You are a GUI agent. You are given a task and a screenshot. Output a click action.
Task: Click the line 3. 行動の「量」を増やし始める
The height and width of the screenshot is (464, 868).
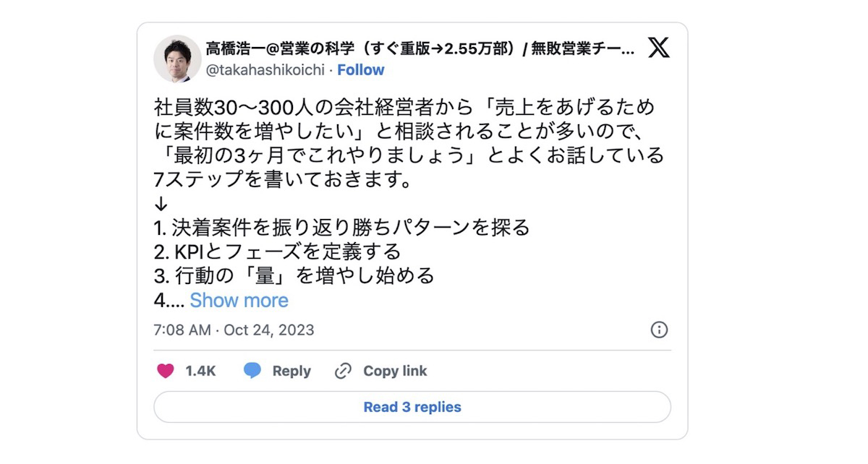tap(294, 275)
